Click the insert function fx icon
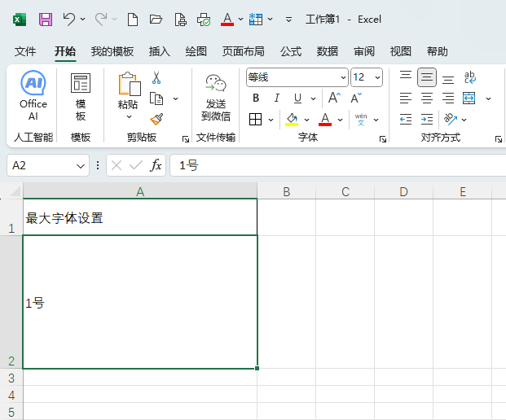Image resolution: width=506 pixels, height=420 pixels. click(156, 165)
